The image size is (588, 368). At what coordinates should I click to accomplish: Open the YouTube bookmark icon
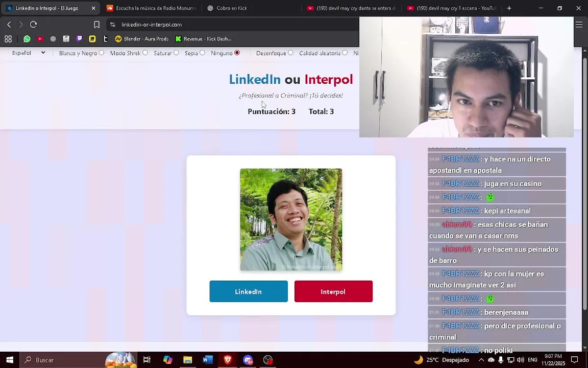point(40,39)
